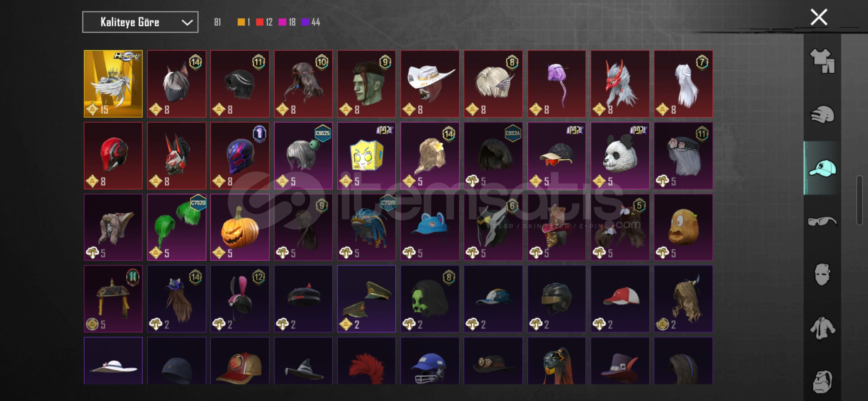
Task: Select the helmet category icon
Action: 822,114
